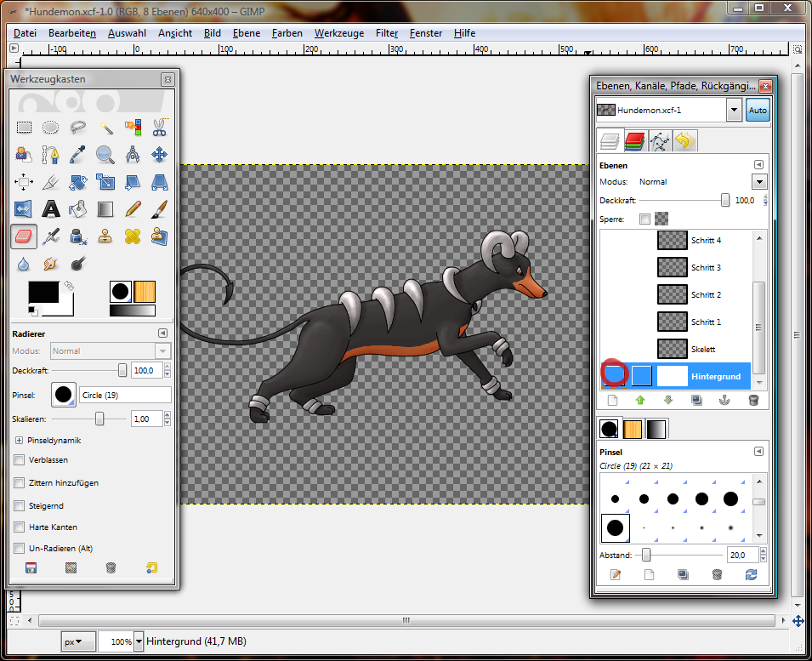
Task: Check Un-Radieren (Alt) option
Action: (x=20, y=548)
